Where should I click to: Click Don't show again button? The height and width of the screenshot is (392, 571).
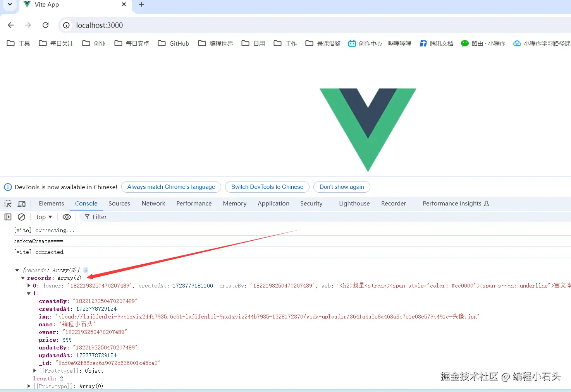point(342,187)
